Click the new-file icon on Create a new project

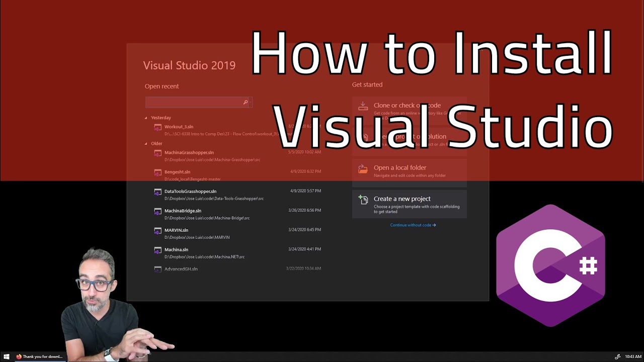click(x=363, y=200)
